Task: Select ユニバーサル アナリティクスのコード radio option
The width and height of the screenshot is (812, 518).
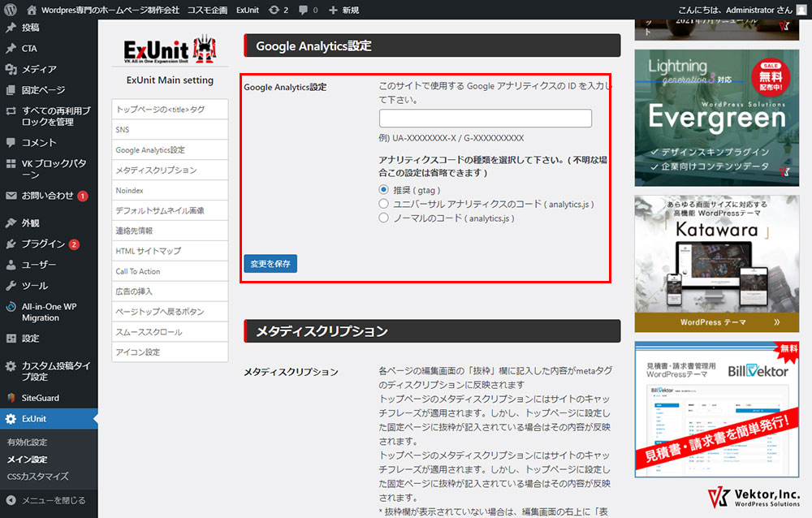Action: 384,204
